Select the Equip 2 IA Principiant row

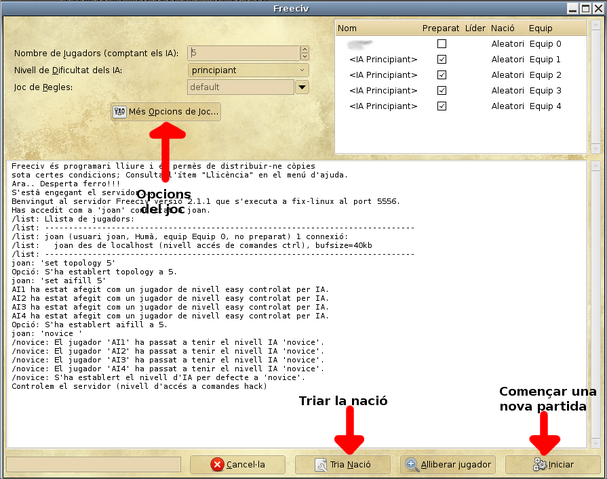pos(461,75)
